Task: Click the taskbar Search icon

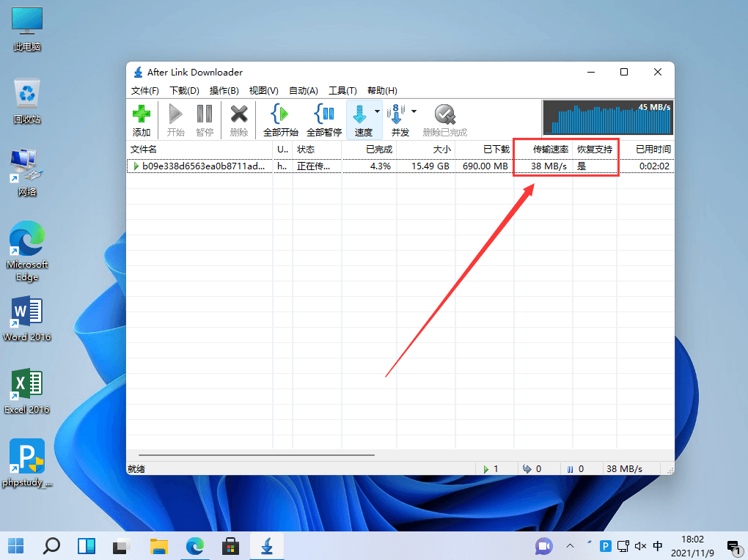Action: [51, 545]
